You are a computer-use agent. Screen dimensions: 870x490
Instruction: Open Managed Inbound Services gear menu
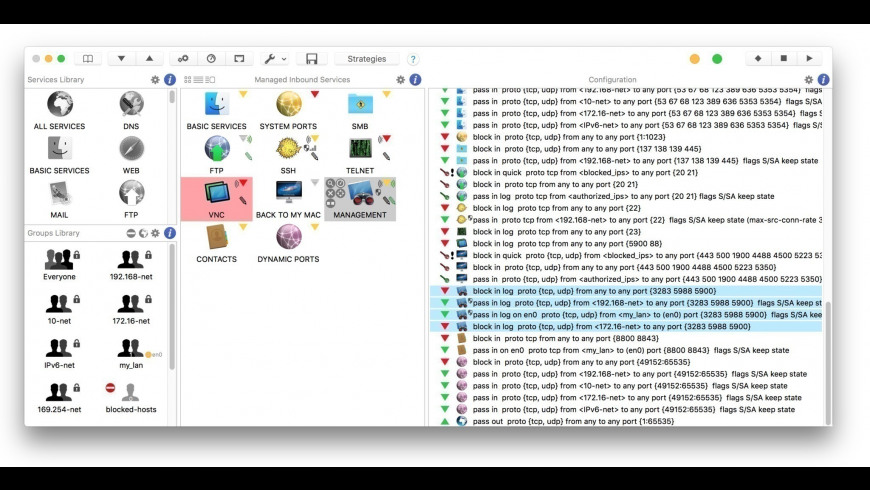[401, 80]
